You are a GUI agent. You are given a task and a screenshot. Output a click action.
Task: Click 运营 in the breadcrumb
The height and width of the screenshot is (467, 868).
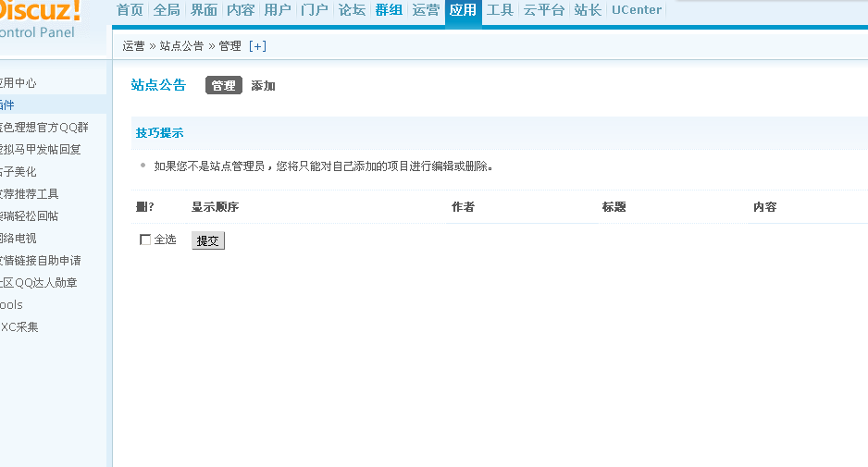[133, 46]
